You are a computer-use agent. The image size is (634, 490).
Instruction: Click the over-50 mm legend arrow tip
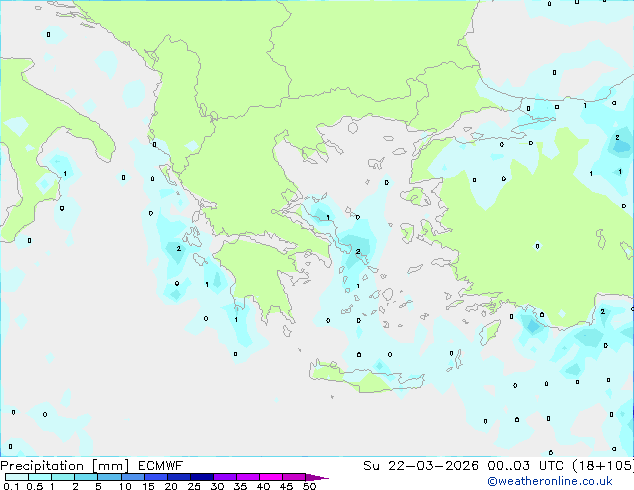tap(317, 477)
